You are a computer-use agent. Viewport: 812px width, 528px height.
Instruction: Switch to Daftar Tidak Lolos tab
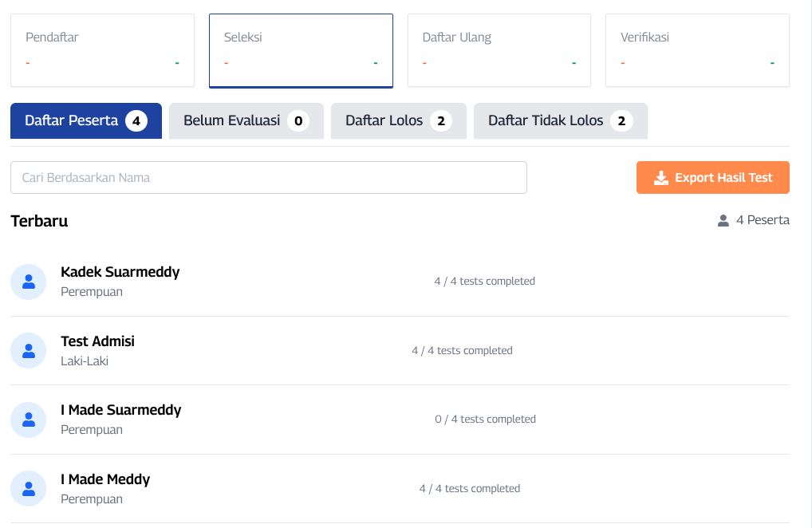tap(560, 121)
